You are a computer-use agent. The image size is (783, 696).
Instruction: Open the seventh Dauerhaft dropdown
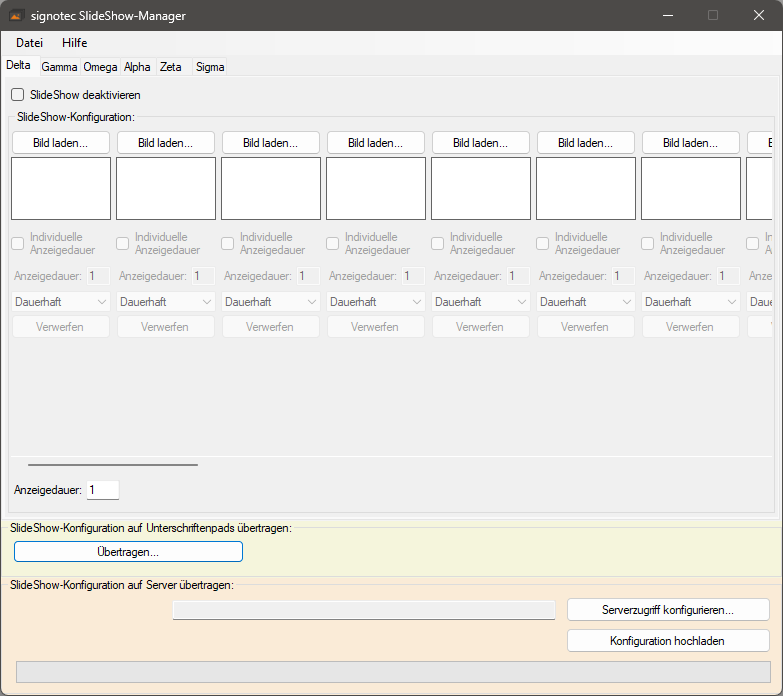tap(691, 301)
